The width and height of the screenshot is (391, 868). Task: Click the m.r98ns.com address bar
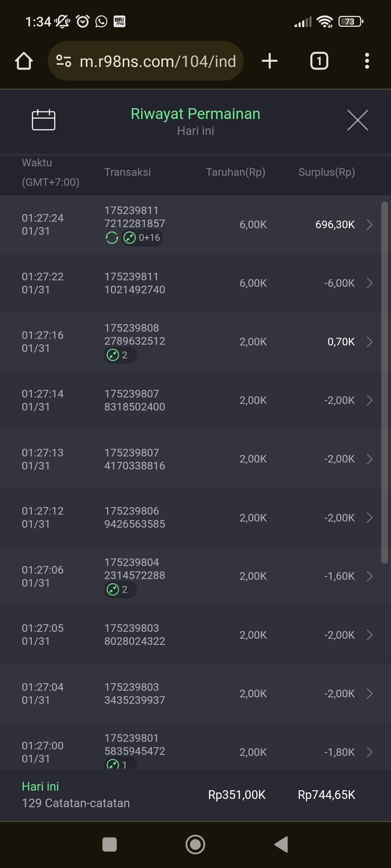point(157,61)
